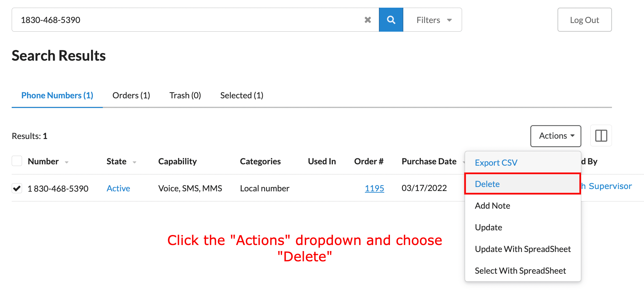Open the Actions dropdown button
This screenshot has width=644, height=292.
pos(556,136)
